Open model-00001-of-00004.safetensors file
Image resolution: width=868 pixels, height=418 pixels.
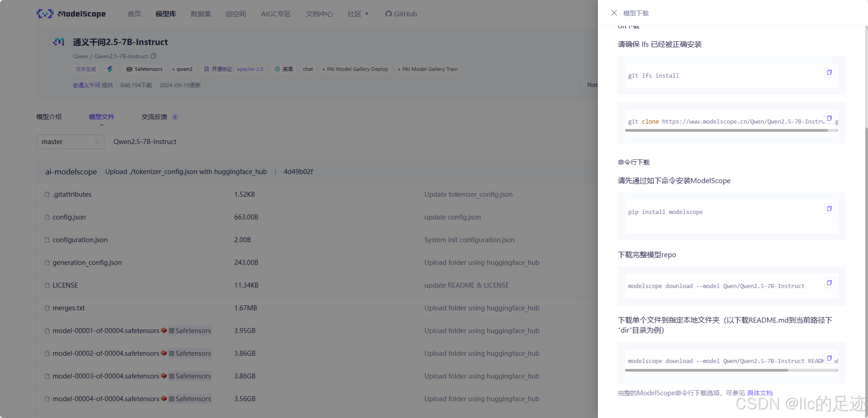[x=106, y=331]
